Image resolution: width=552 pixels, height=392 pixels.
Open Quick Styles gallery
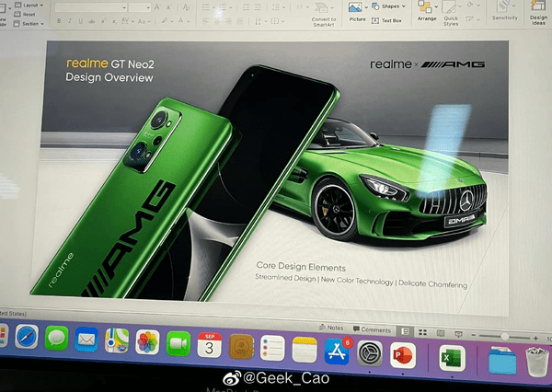pyautogui.click(x=451, y=15)
